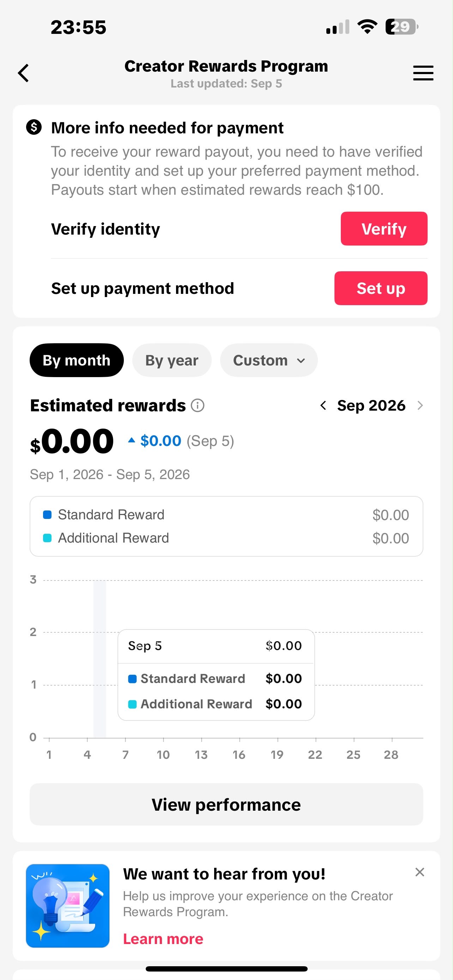Tap the Set up payment button

(381, 288)
